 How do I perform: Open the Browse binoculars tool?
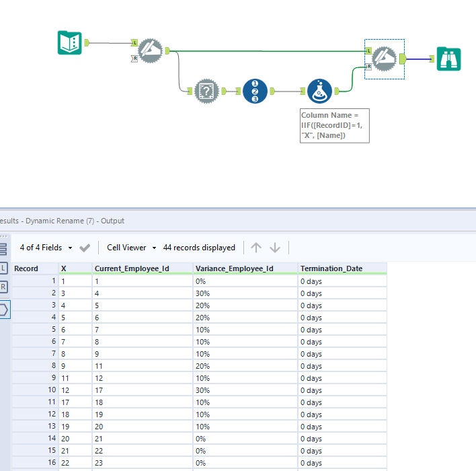(x=448, y=59)
